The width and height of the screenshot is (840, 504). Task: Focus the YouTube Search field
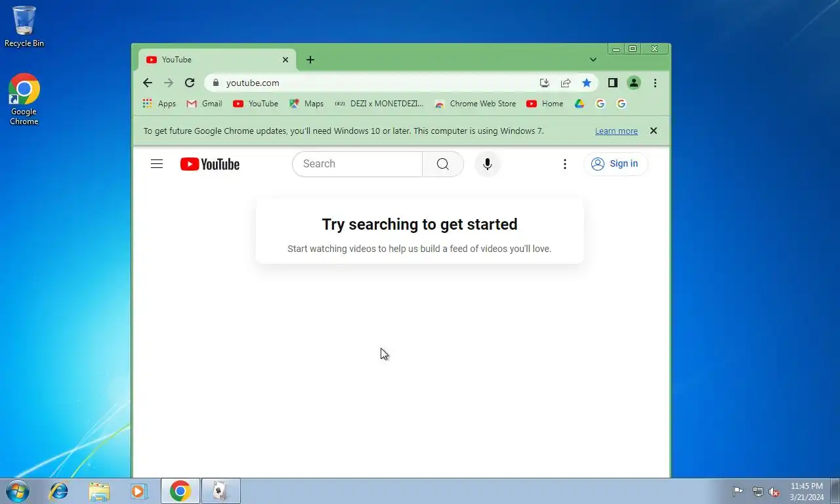coord(358,164)
